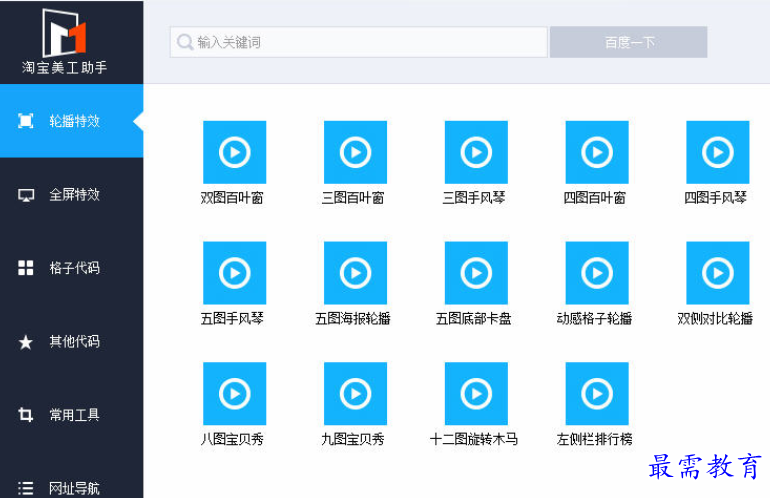Switch to 格子代码 section
The width and height of the screenshot is (770, 498).
72,268
